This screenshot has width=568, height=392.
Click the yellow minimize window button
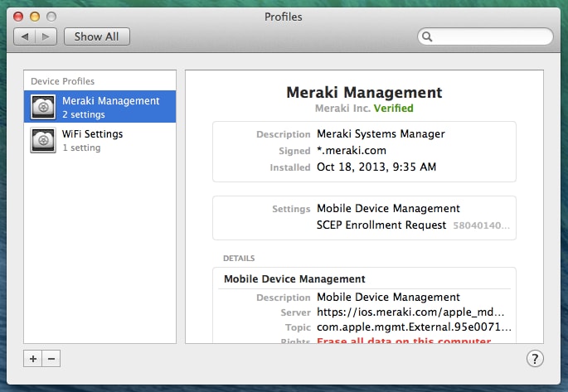pos(35,17)
